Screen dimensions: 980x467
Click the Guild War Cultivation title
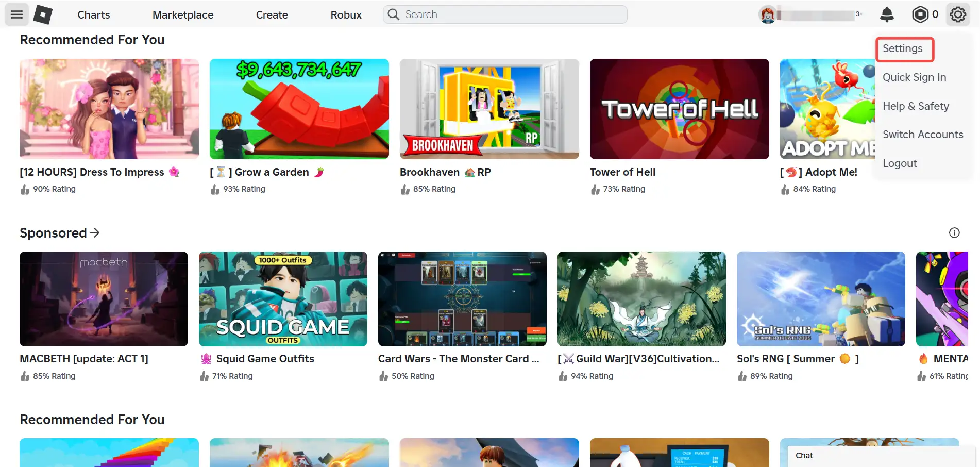point(638,359)
